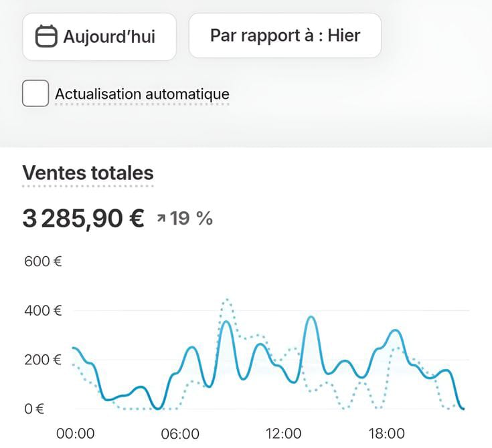Select the 18:00 time axis label
The image size is (492, 448).
[x=388, y=433]
